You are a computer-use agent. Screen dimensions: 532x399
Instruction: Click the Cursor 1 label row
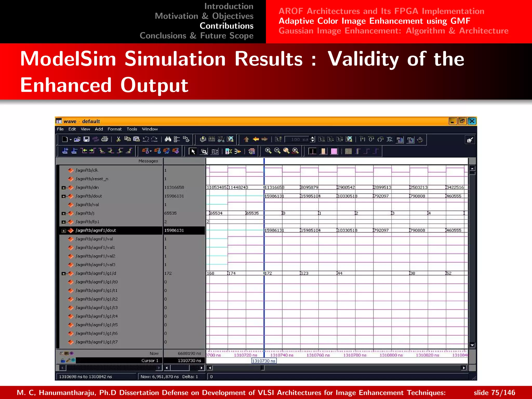pos(119,360)
